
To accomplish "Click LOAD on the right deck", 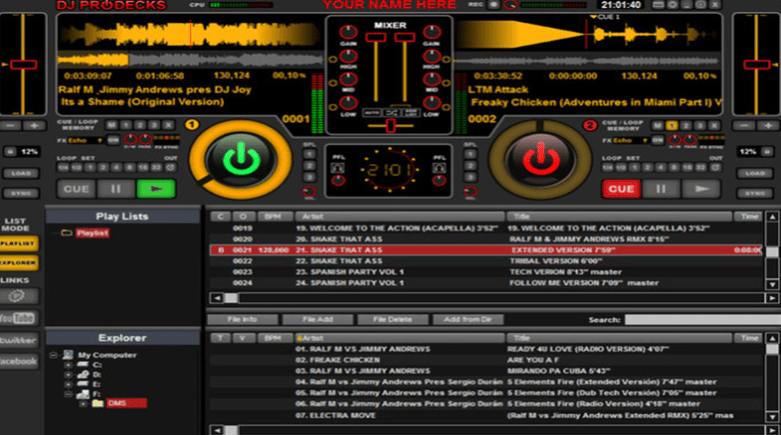I will (x=755, y=173).
